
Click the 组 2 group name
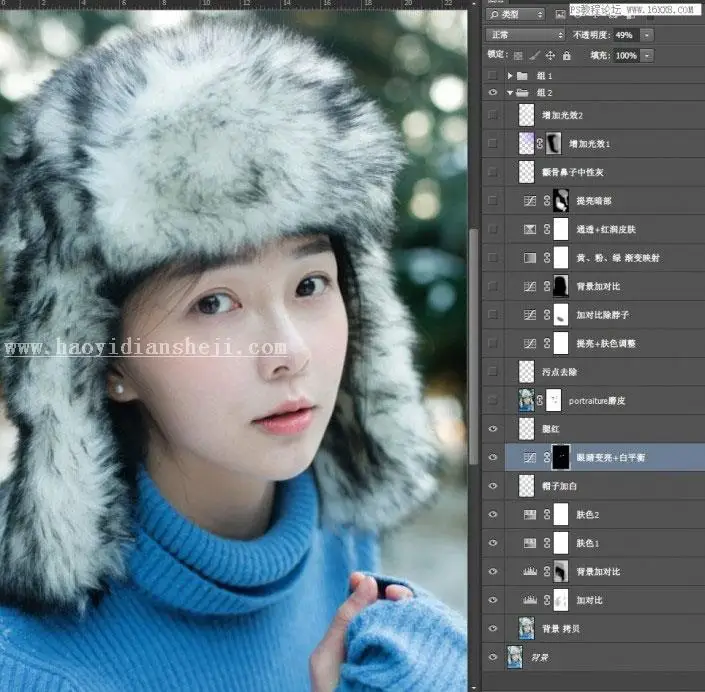[544, 93]
